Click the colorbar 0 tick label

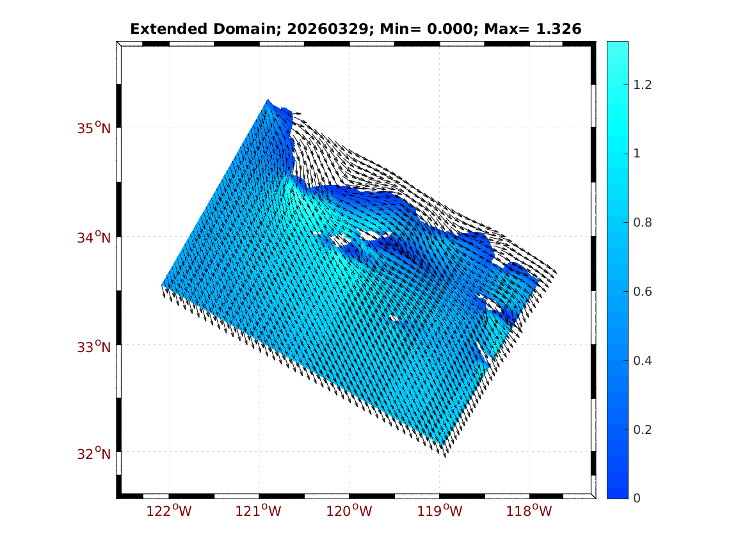coord(637,499)
